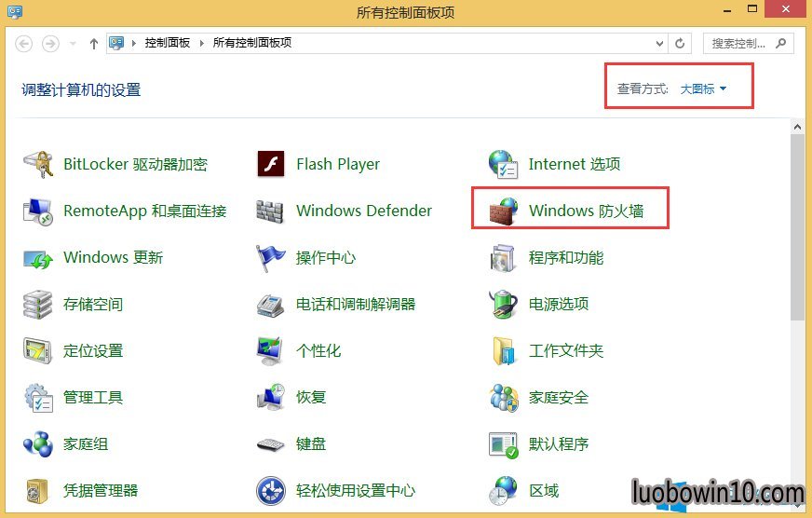Click the 电源选项 battery icon
Screen dimensions: 812x518
click(503, 304)
